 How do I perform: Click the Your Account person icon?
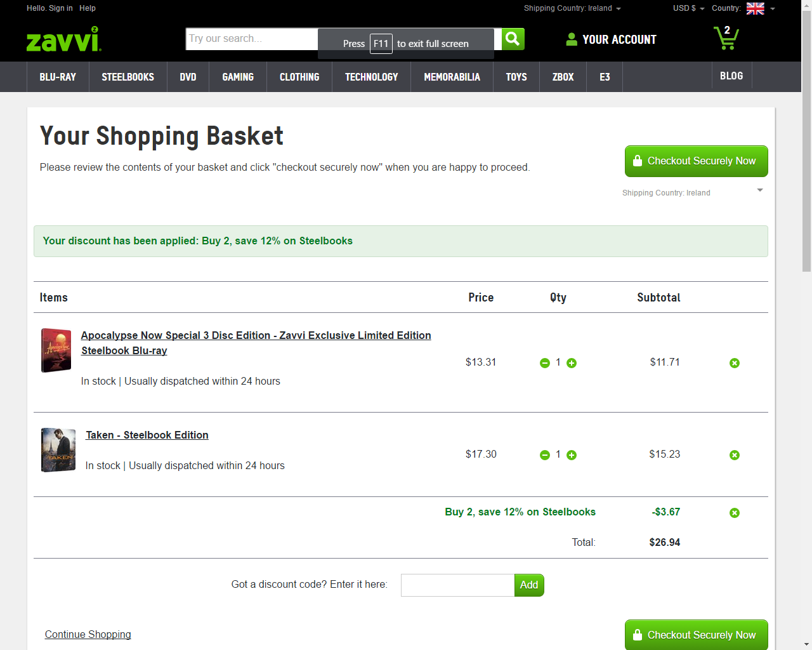[x=572, y=39]
